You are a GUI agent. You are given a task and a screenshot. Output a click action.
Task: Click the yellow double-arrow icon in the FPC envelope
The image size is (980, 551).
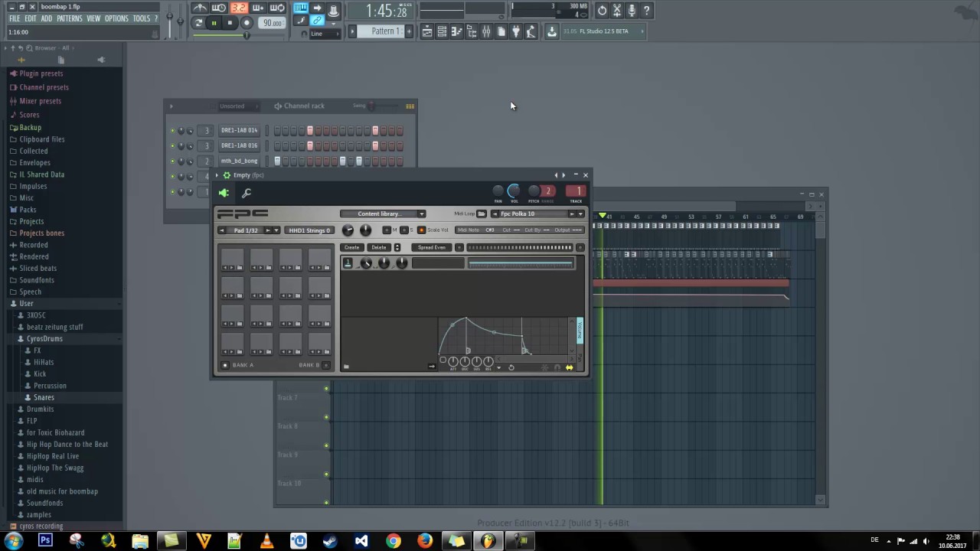pyautogui.click(x=569, y=367)
